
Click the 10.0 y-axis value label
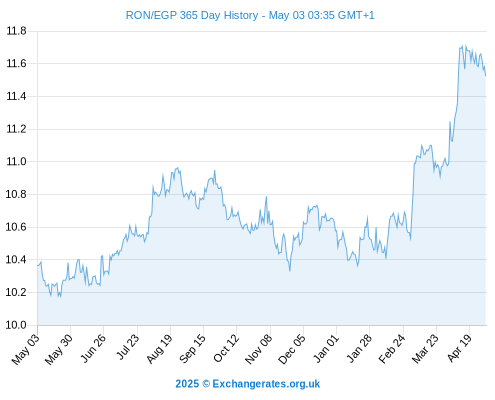16,325
